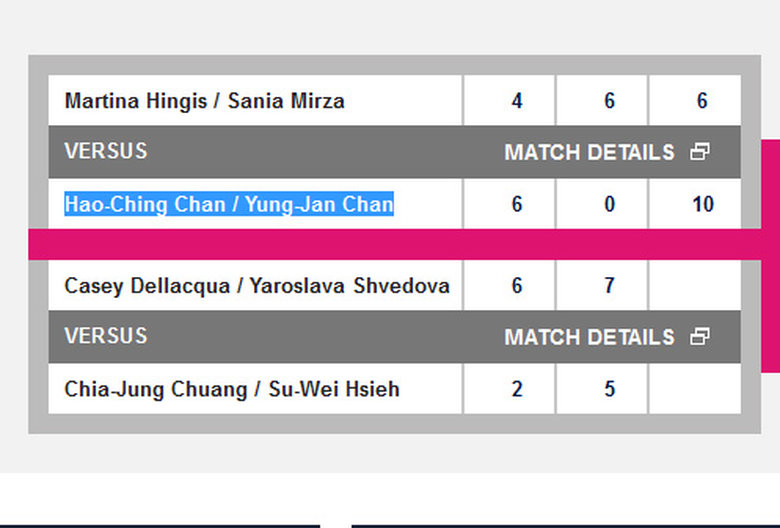Click the VERSUS label in the second match
Image resolution: width=780 pixels, height=528 pixels.
pos(105,336)
